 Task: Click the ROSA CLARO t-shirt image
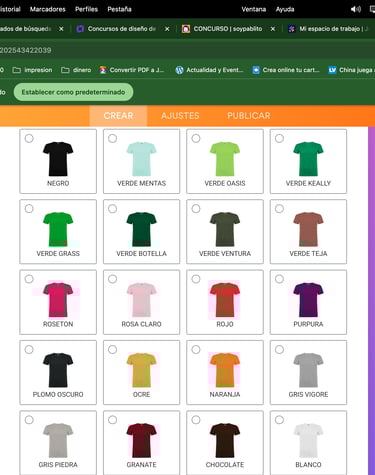click(141, 300)
